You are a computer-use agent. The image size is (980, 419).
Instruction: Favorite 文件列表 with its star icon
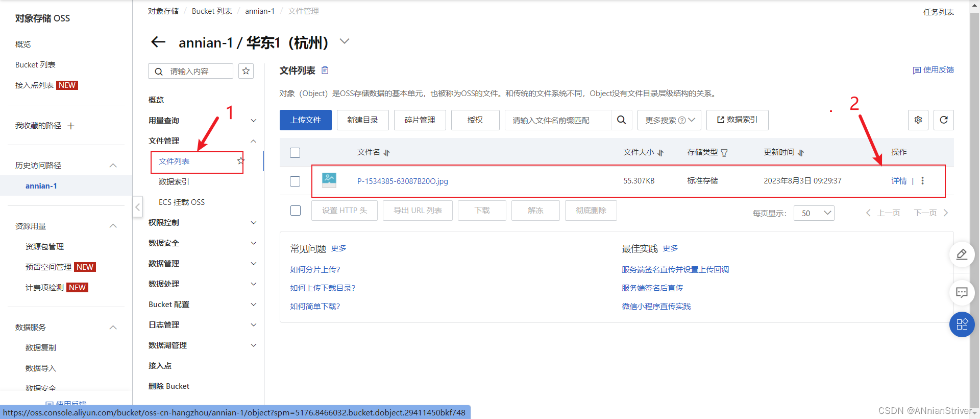pyautogui.click(x=240, y=161)
